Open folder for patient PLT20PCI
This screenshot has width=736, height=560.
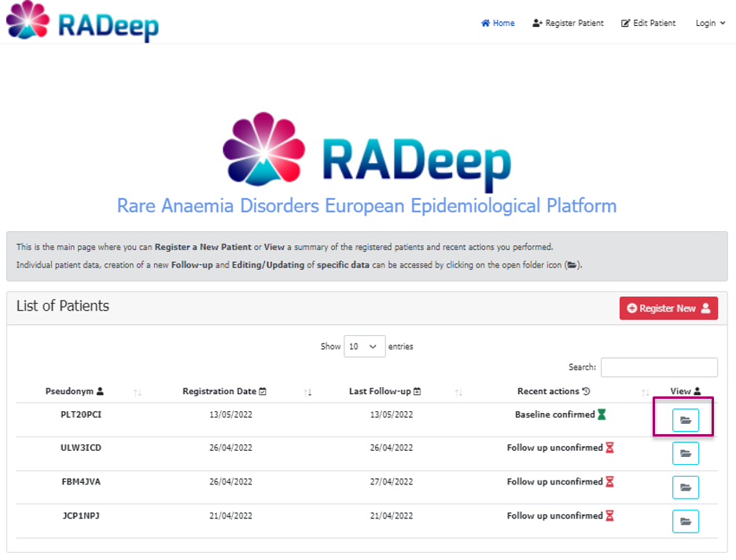click(x=686, y=420)
